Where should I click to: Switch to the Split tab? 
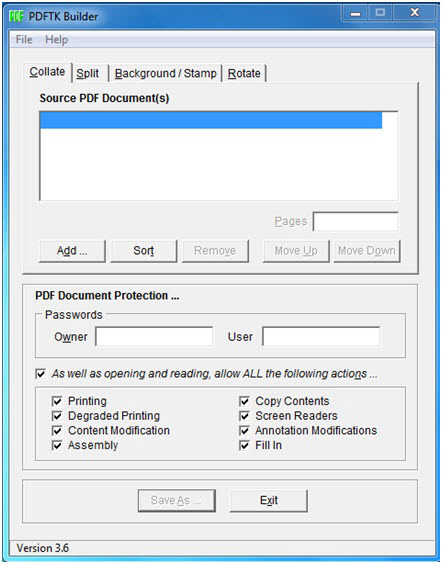point(88,73)
